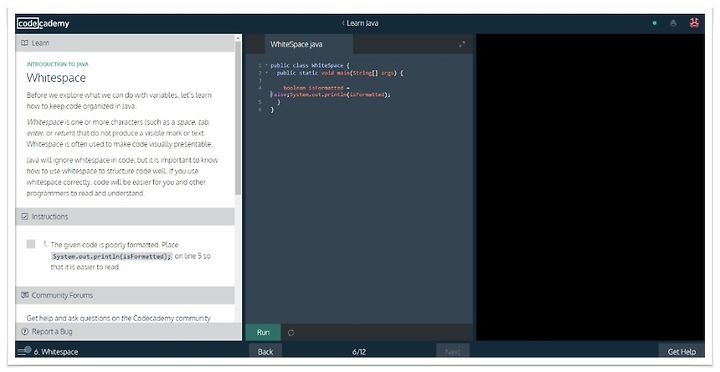Open the notifications bell
Viewport: 720px width, 372px height.
click(673, 23)
